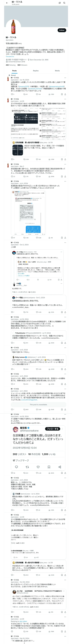
Task: Share the pinned post
Action: click(x=65, y=94)
